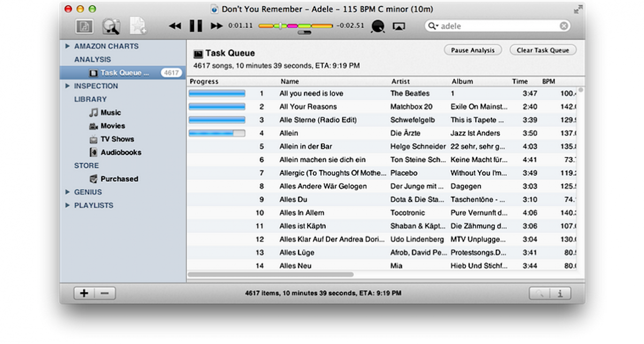Expand the INSPECTION section
644x344 pixels.
[67, 86]
